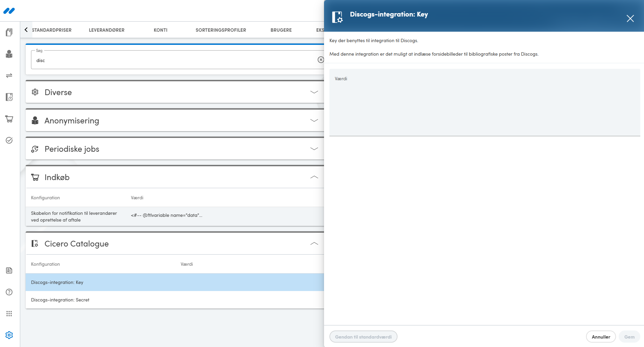Click Gendan til standardværdi button
The height and width of the screenshot is (347, 644).
tap(363, 337)
